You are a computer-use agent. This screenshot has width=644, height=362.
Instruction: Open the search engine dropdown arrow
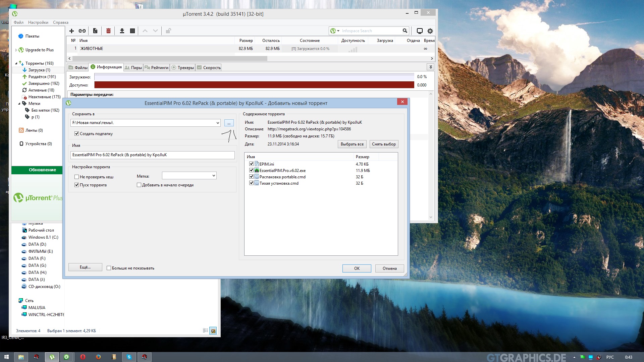click(338, 31)
